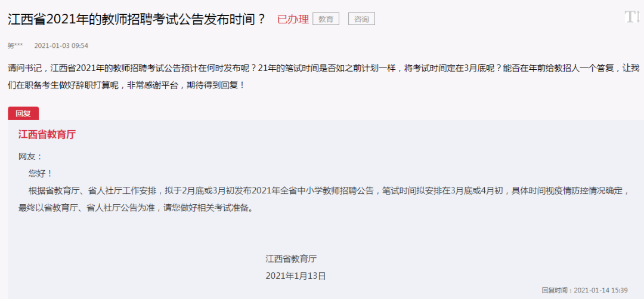Screen dimensions: 644x299
Task: Click the question line starting 请问书记
Action: 321,67
